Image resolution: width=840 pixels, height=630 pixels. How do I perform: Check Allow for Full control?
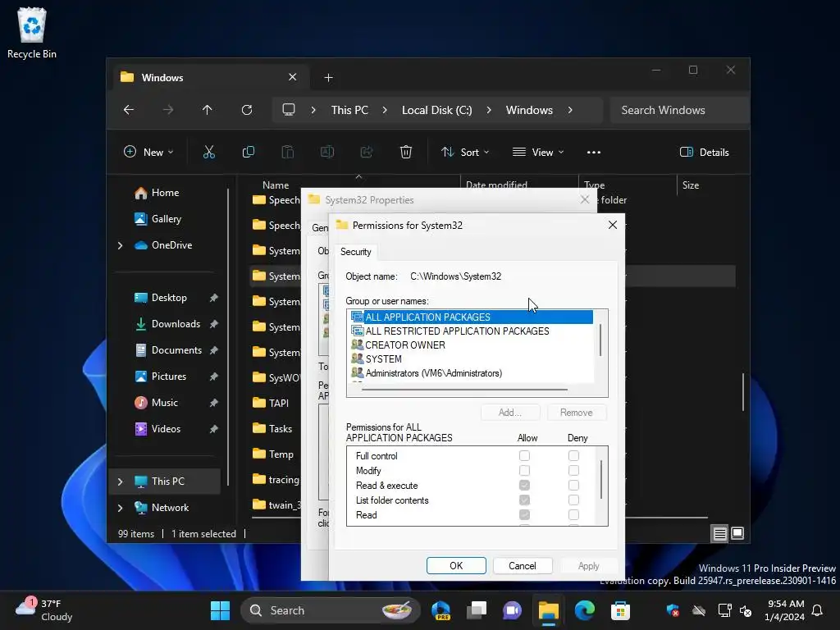pos(524,456)
